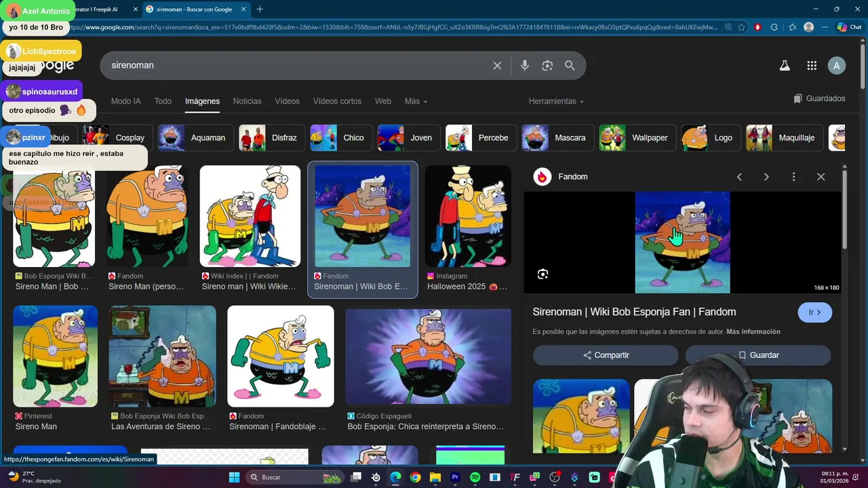Switch to the Todo results tab
The height and width of the screenshot is (488, 868).
[x=163, y=101]
